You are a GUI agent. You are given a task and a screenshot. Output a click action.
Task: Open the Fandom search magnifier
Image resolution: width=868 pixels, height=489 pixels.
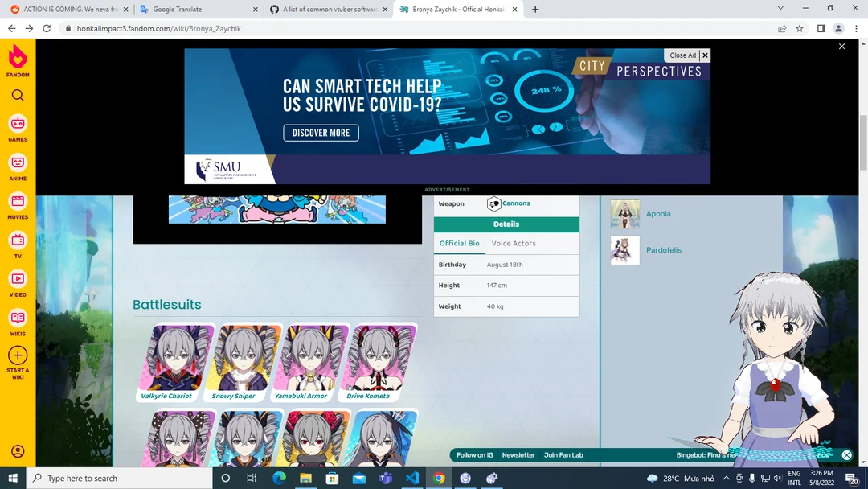click(x=17, y=95)
